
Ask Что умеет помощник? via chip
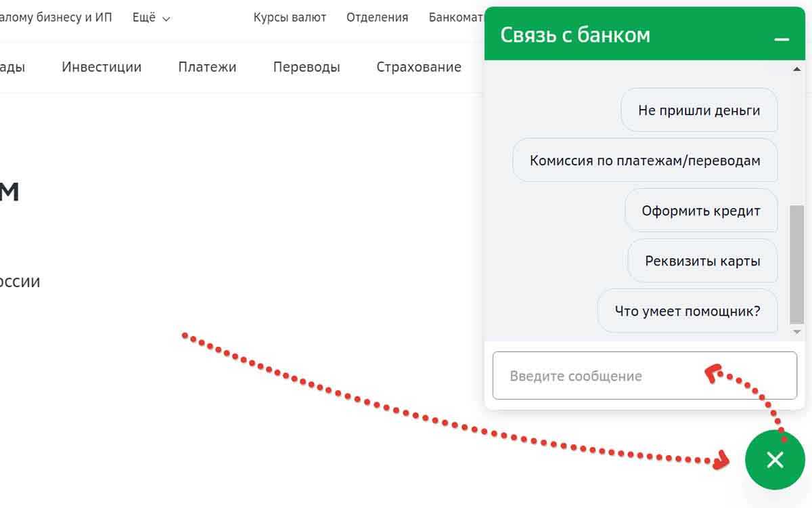(x=687, y=311)
